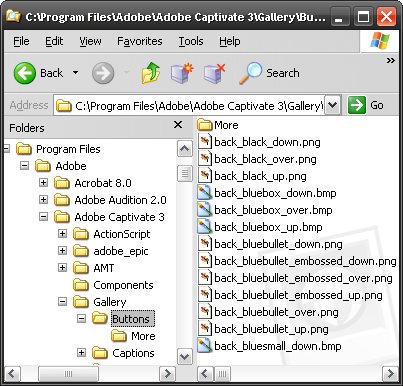Click the Disconnect Network Drive icon

click(x=215, y=73)
